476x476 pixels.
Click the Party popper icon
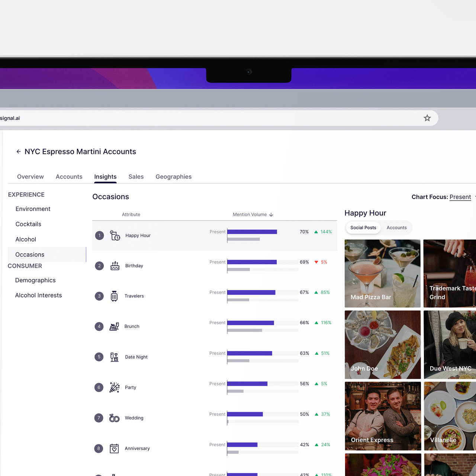114,387
